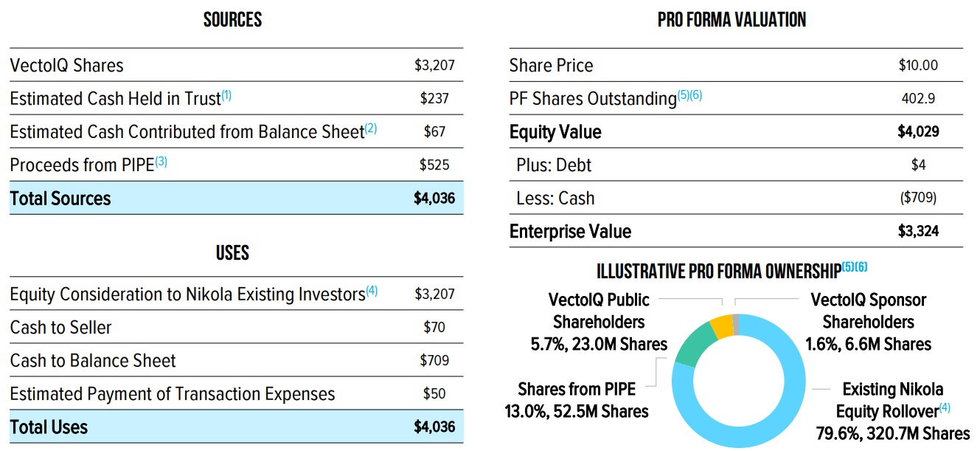Select the Shares from PIPE chart label
The width and height of the screenshot is (980, 451).
(x=575, y=400)
